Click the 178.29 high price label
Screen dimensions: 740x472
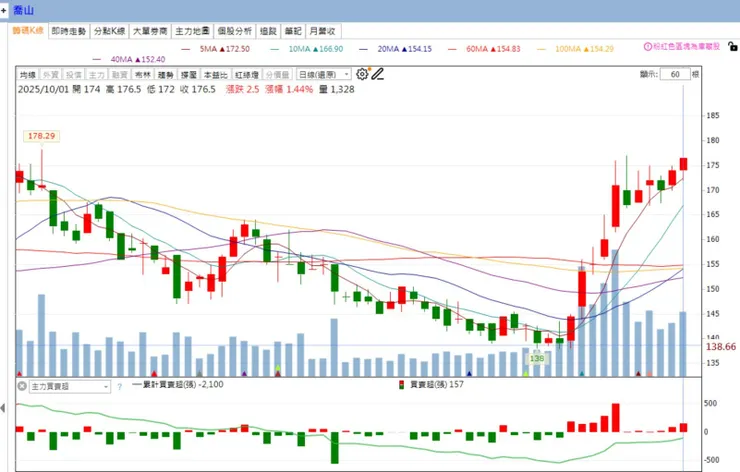coord(42,136)
